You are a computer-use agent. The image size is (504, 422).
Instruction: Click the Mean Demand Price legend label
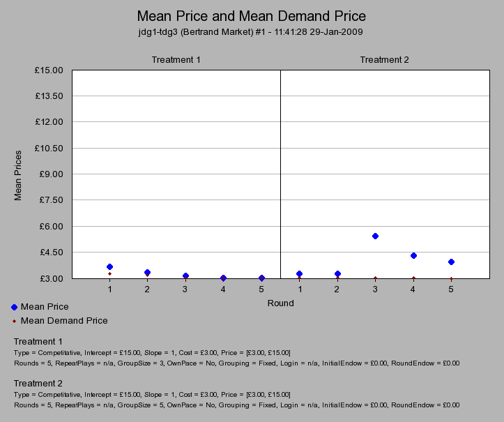[64, 321]
